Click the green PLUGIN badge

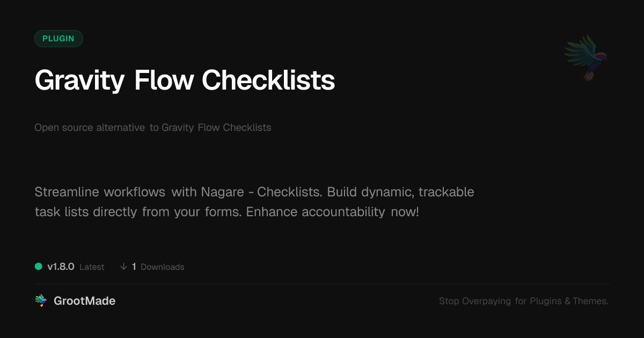[x=58, y=39]
